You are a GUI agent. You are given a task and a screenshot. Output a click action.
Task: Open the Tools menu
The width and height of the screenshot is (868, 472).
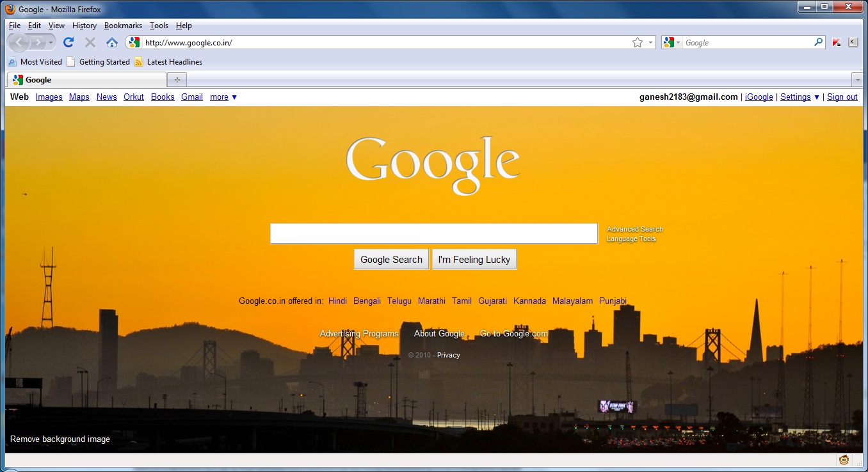click(x=159, y=26)
